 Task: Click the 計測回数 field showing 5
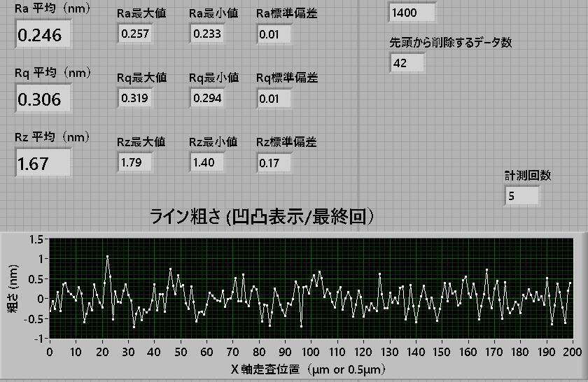pyautogui.click(x=521, y=196)
